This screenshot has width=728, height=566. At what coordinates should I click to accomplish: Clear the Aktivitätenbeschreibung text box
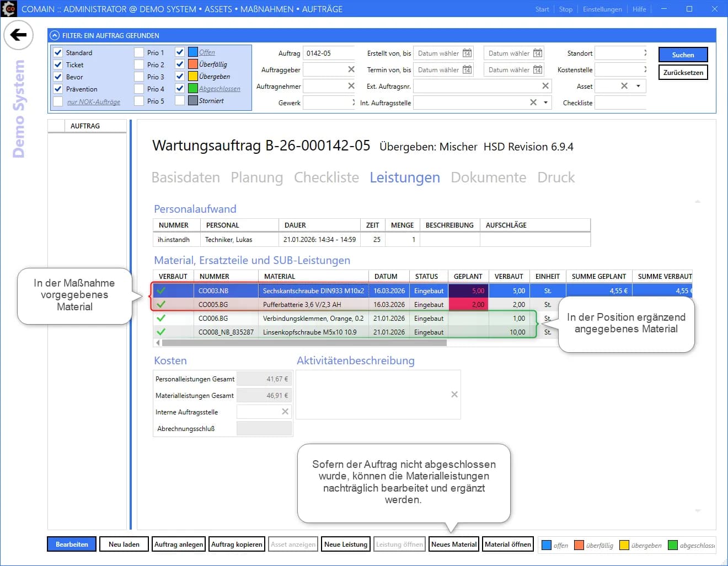pos(454,395)
